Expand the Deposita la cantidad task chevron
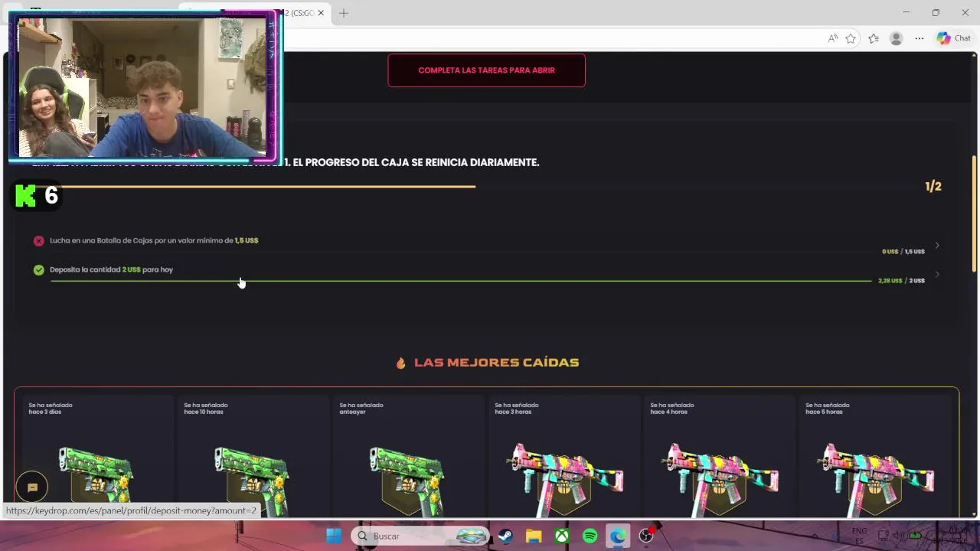 937,275
